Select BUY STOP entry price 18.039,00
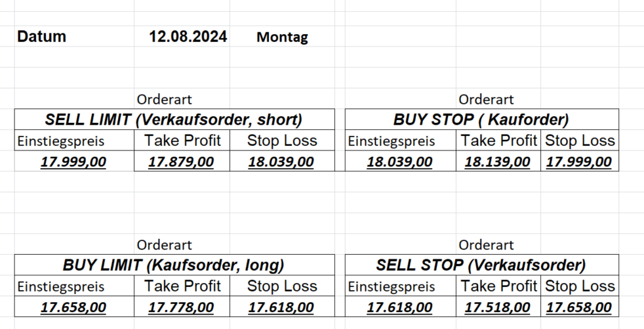This screenshot has width=644, height=329. 399,162
